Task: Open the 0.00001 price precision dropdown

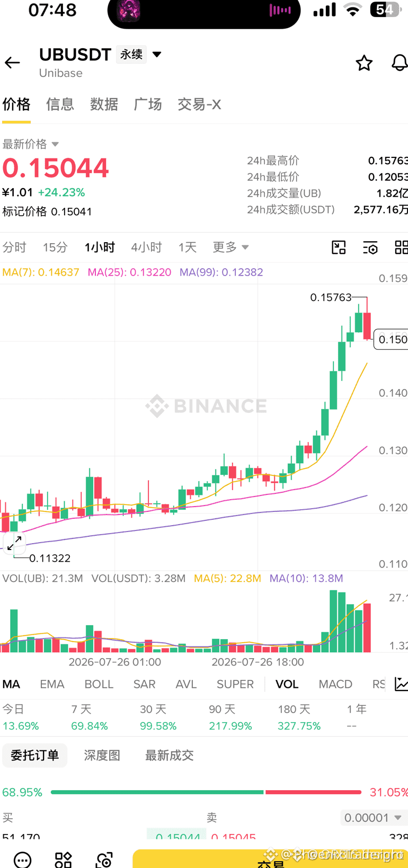Action: point(373,818)
